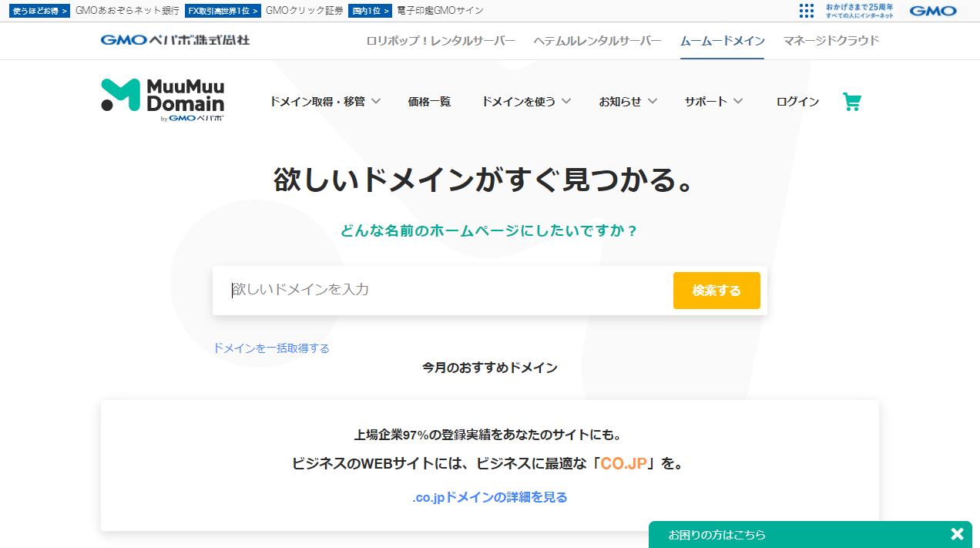
Task: Expand the ドメイン取得・移管 menu
Action: (x=325, y=101)
